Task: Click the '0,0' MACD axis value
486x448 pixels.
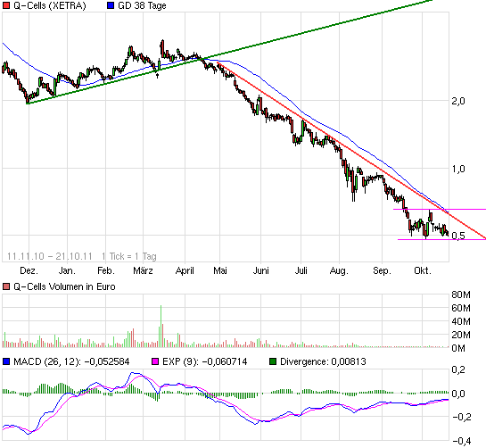Action: 458,394
